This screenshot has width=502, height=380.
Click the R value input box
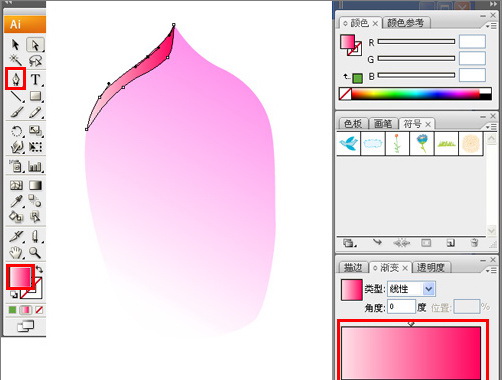point(472,42)
